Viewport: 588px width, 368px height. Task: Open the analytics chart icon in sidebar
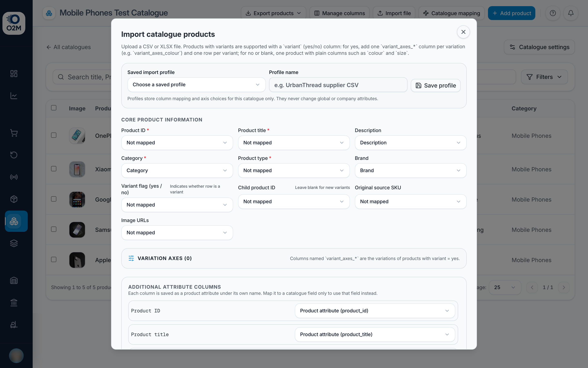pyautogui.click(x=14, y=96)
